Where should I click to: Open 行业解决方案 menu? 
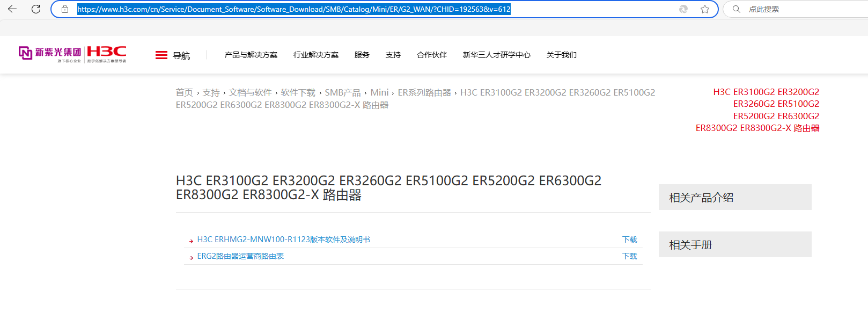(x=316, y=55)
